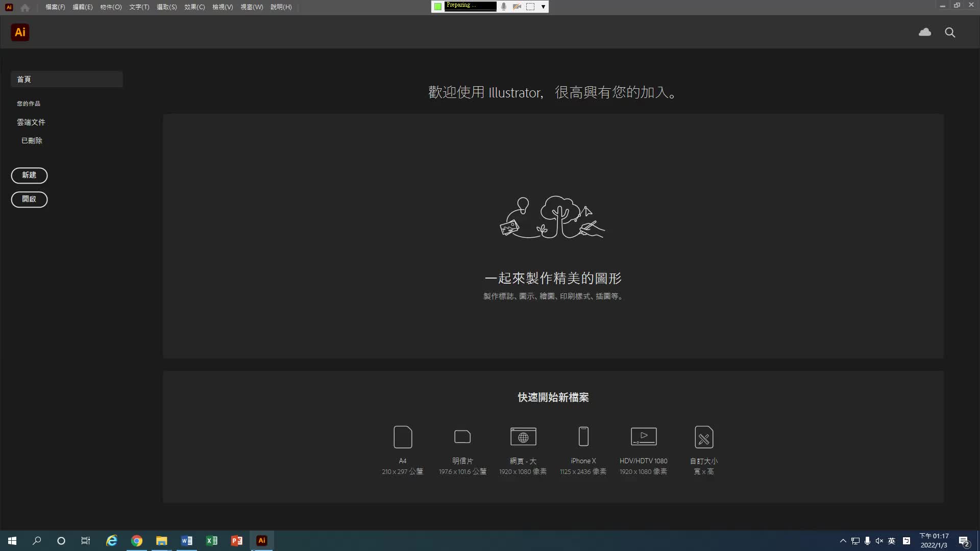Open Task View on the taskbar

tap(86, 541)
